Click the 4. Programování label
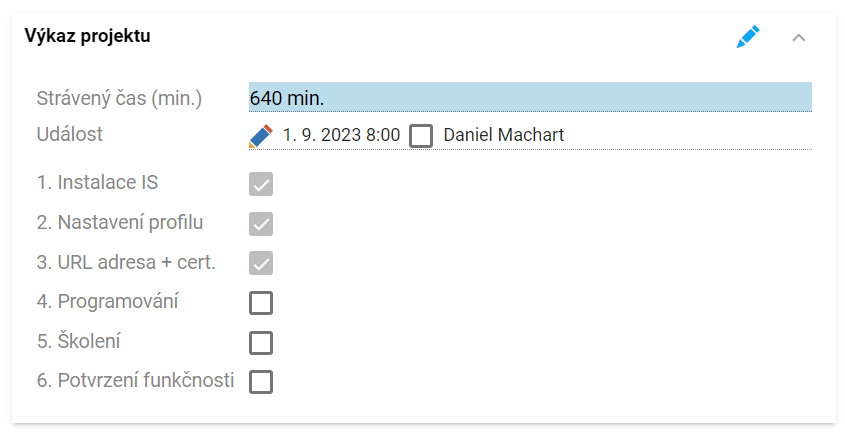845x432 pixels. (x=107, y=302)
